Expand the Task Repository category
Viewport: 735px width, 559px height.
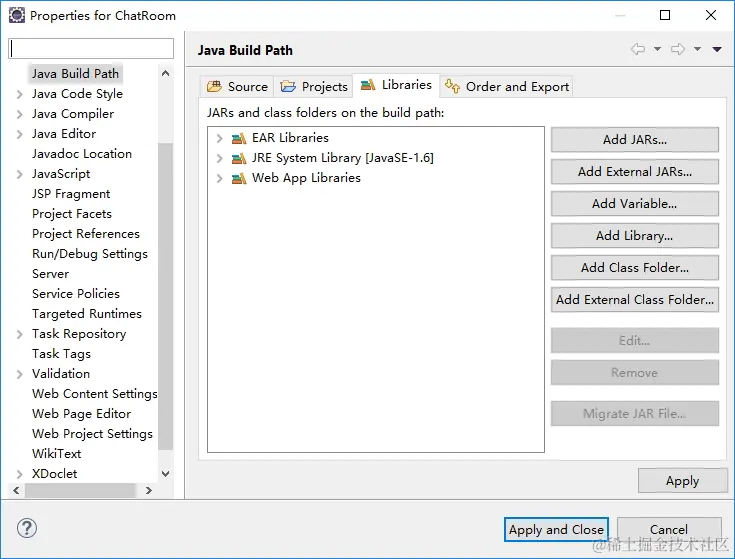19,334
